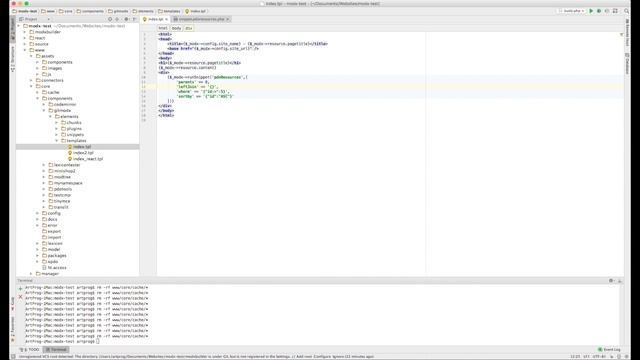The width and height of the screenshot is (640, 360).
Task: Open the TODO tool window tab
Action: (30, 349)
